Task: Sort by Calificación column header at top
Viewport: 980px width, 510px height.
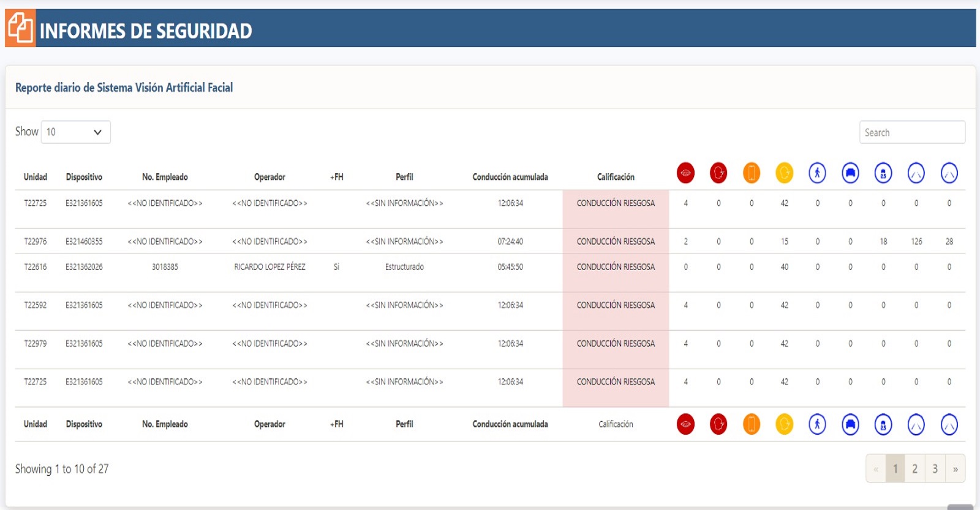Action: (x=616, y=177)
